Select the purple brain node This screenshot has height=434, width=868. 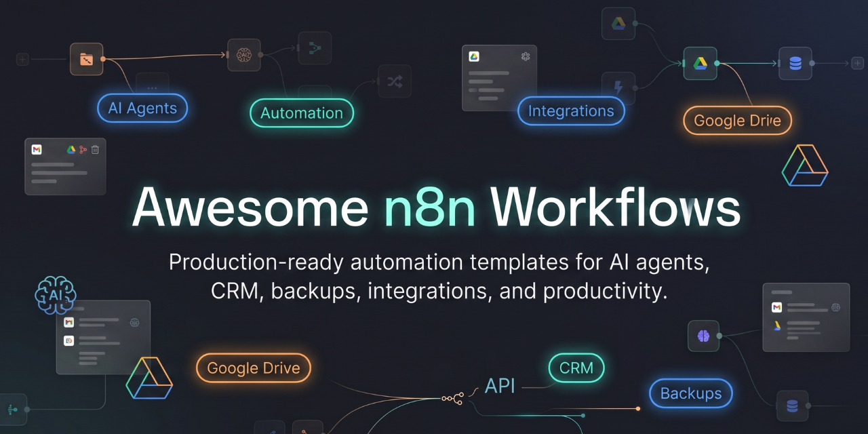[x=703, y=336]
